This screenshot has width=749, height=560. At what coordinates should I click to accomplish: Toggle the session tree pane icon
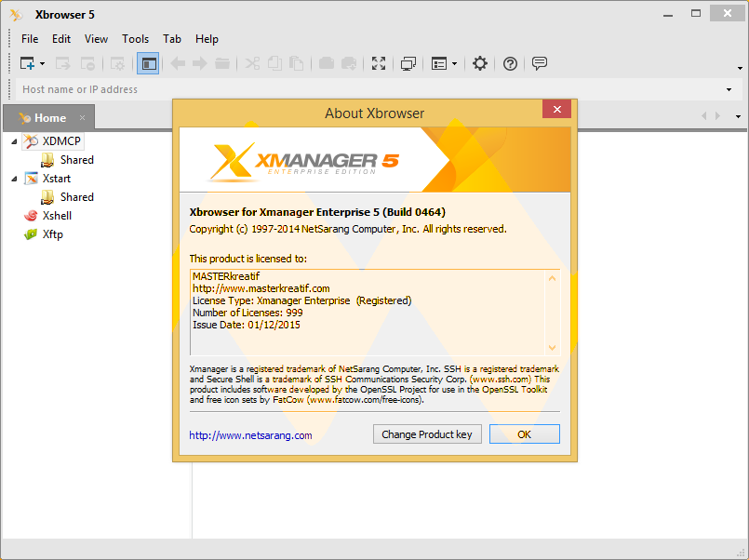[148, 63]
